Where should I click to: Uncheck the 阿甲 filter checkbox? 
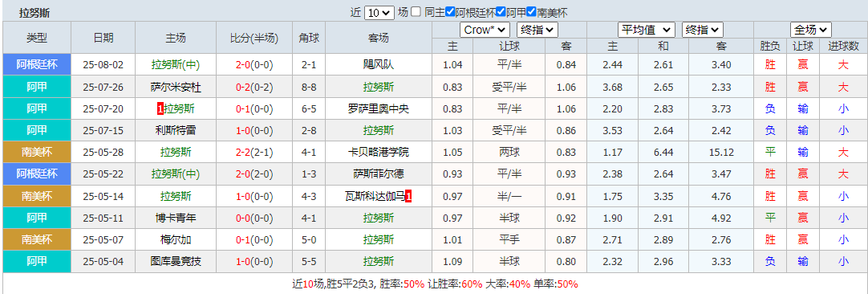click(x=501, y=12)
